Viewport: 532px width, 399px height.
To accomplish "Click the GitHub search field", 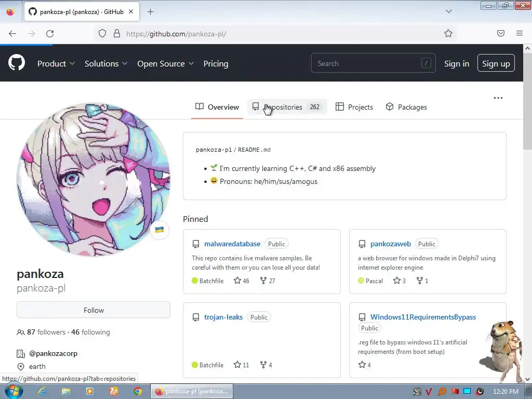I will pyautogui.click(x=373, y=63).
